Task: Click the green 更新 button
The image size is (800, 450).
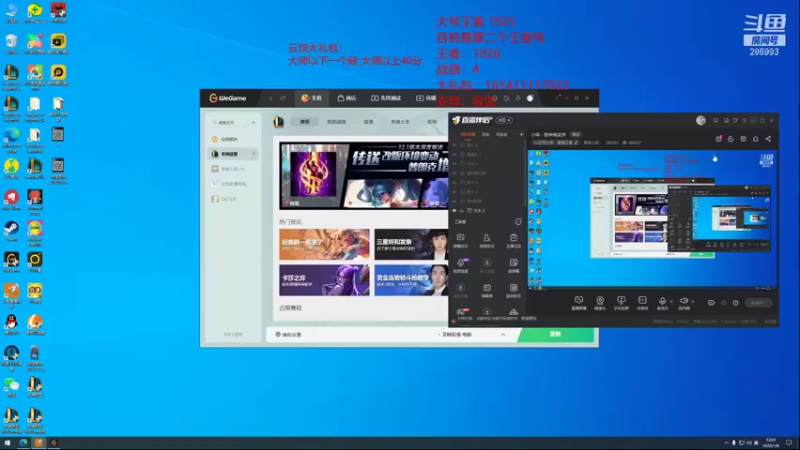Action: (x=555, y=334)
